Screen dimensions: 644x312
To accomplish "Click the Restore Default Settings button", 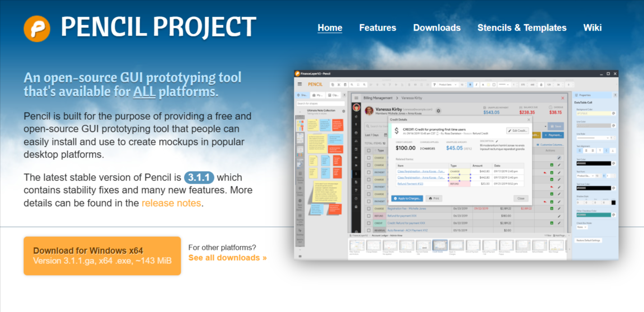I will (588, 240).
